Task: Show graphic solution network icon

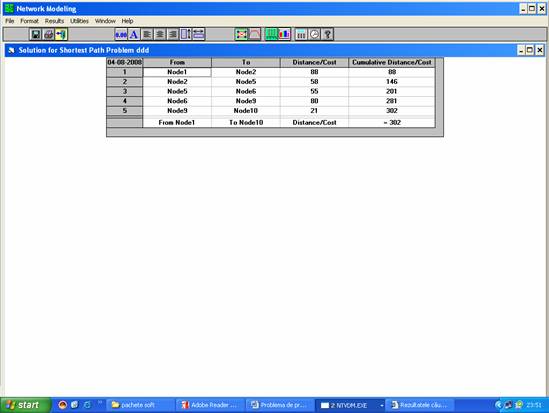Action: 241,34
